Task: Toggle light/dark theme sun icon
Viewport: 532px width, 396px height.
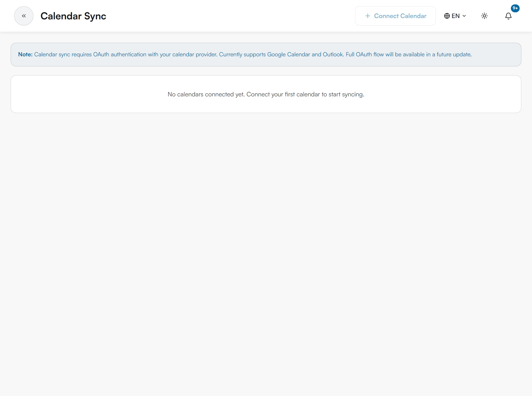Action: tap(484, 16)
